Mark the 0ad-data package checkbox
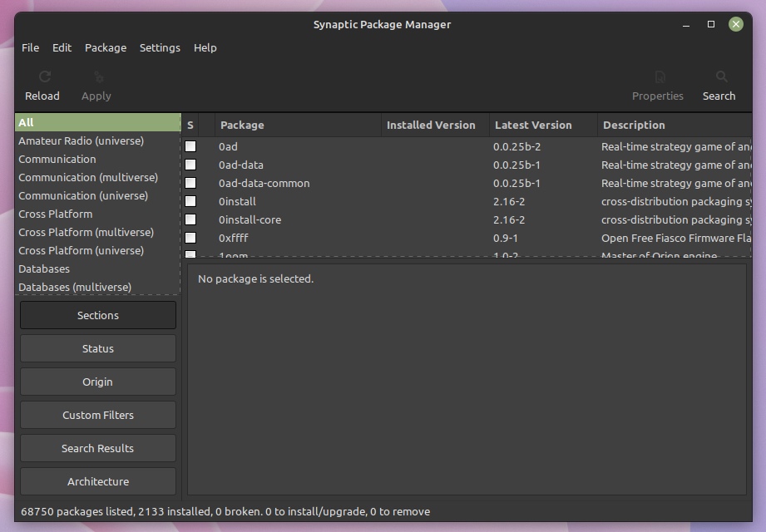 [190, 165]
